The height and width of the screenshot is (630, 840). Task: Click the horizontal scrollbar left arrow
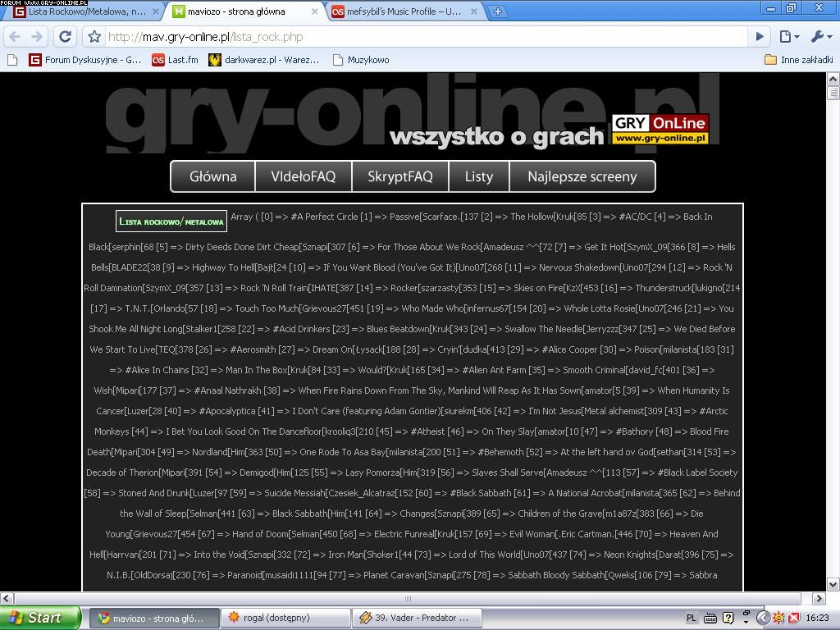coord(7,598)
